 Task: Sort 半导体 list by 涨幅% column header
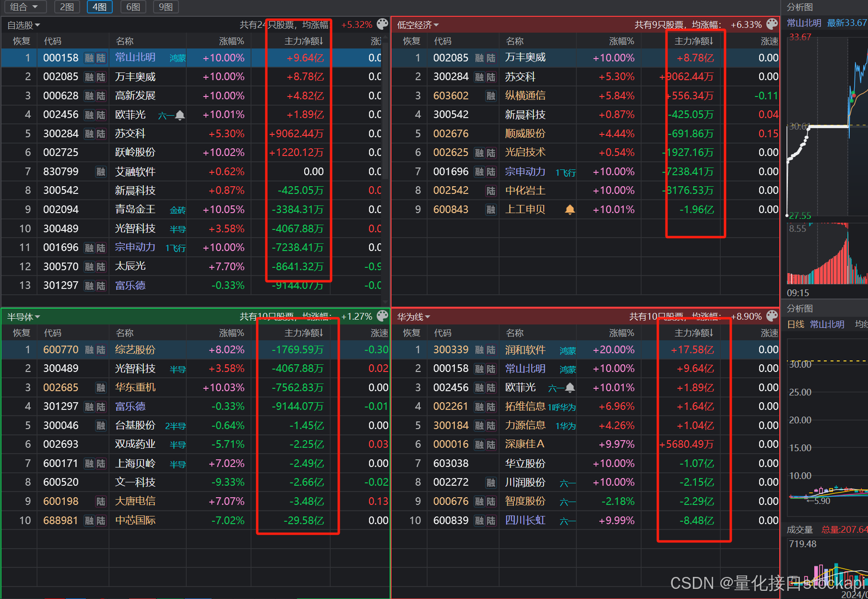(x=231, y=333)
